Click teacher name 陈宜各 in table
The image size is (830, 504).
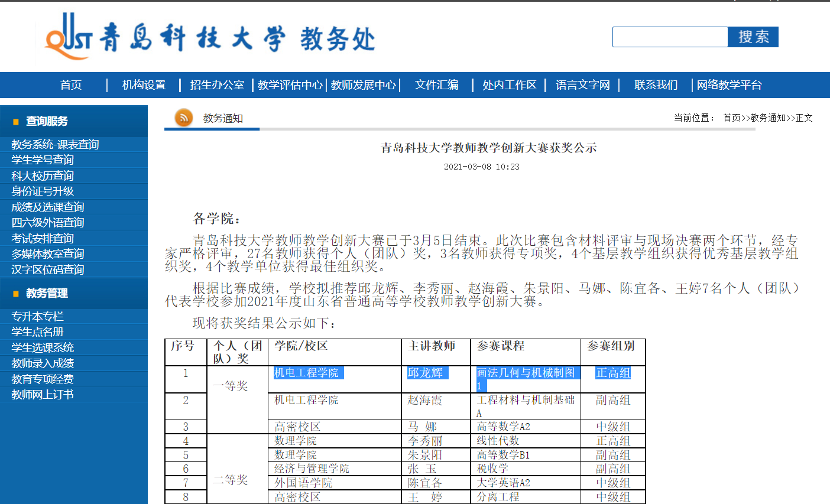425,483
